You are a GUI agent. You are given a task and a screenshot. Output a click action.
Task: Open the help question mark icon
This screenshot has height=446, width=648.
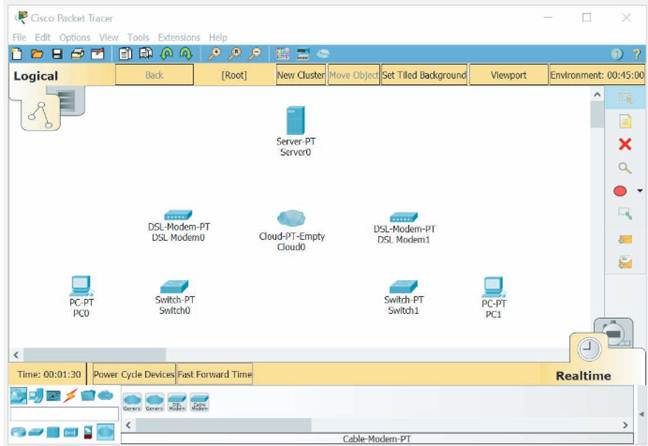click(636, 54)
